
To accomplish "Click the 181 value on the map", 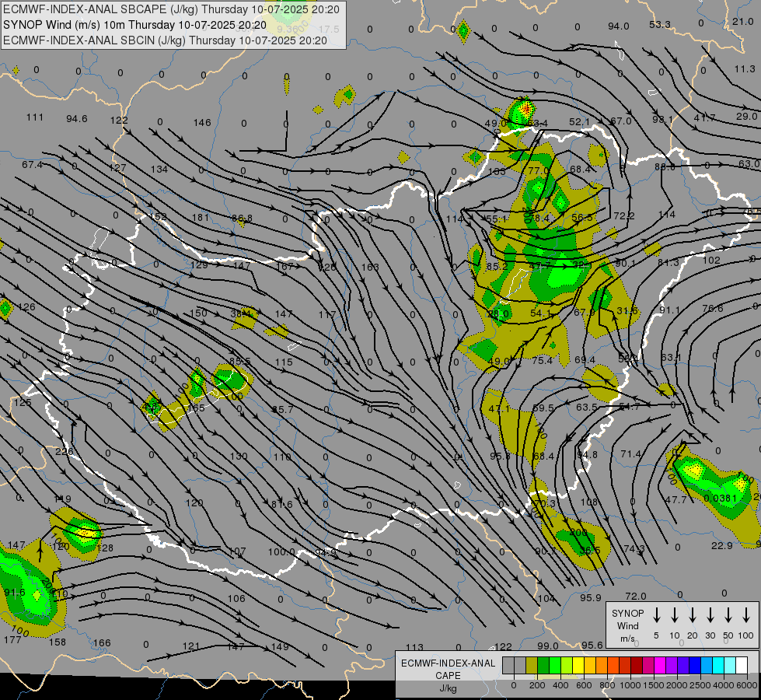I will pos(201,218).
